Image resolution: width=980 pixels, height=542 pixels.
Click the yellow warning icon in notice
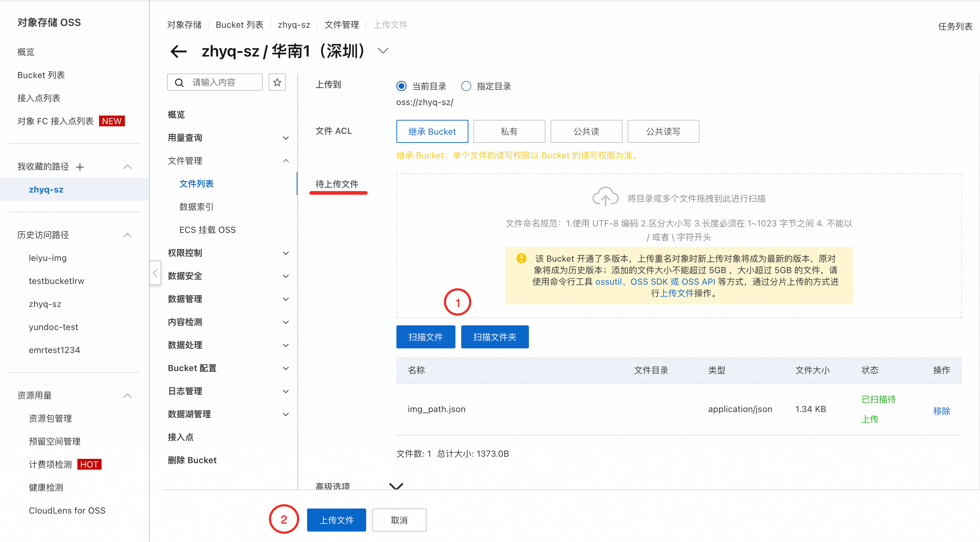click(x=521, y=258)
